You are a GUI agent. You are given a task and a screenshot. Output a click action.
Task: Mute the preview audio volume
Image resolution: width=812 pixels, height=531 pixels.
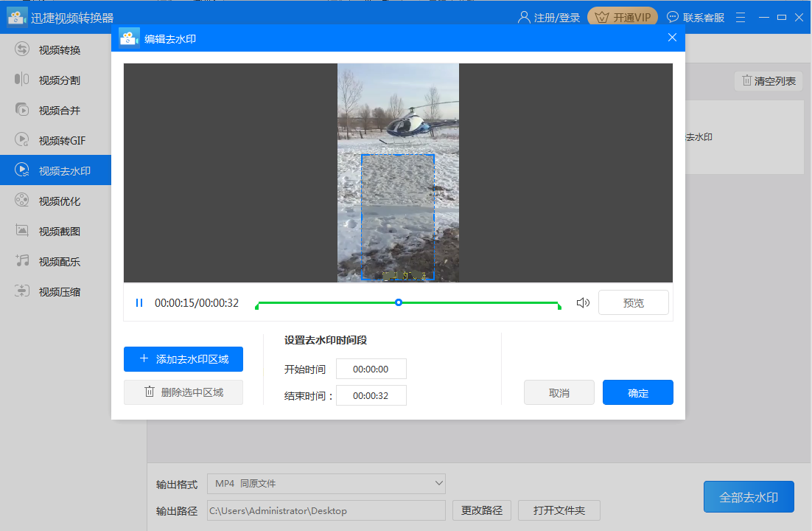point(583,302)
